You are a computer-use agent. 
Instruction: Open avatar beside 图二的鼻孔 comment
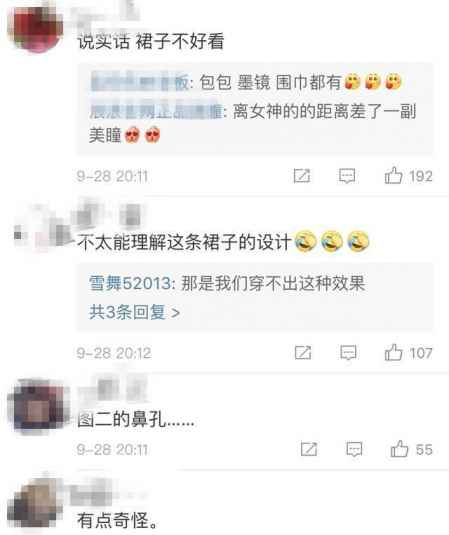pos(38,407)
